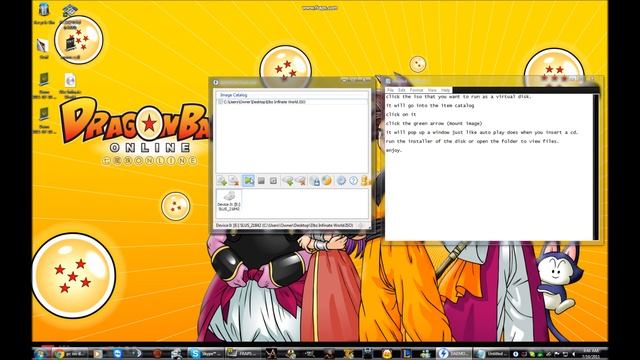Click the desktop disc file icon

pyautogui.click(x=70, y=86)
